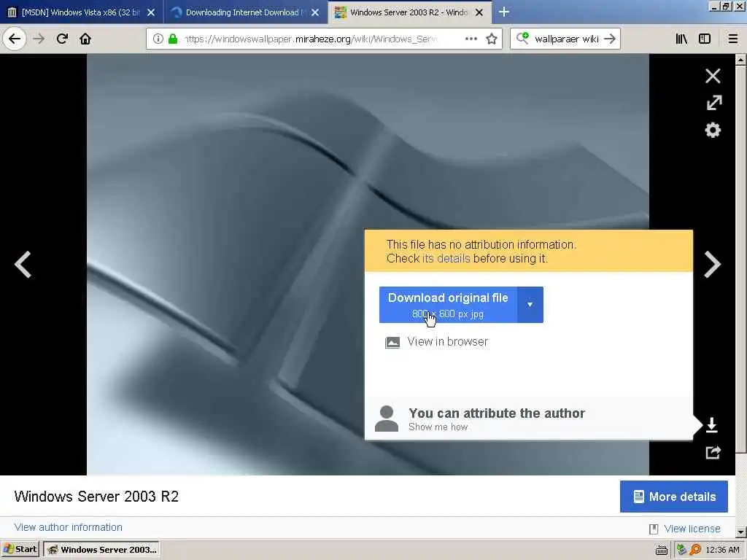Close the Downloading Internet Download tab

315,12
